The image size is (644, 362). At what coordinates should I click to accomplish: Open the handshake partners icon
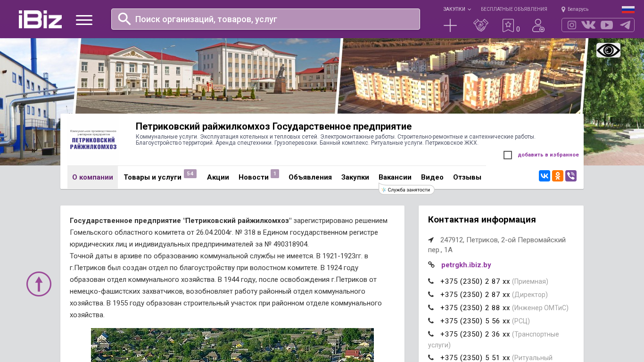pyautogui.click(x=481, y=25)
